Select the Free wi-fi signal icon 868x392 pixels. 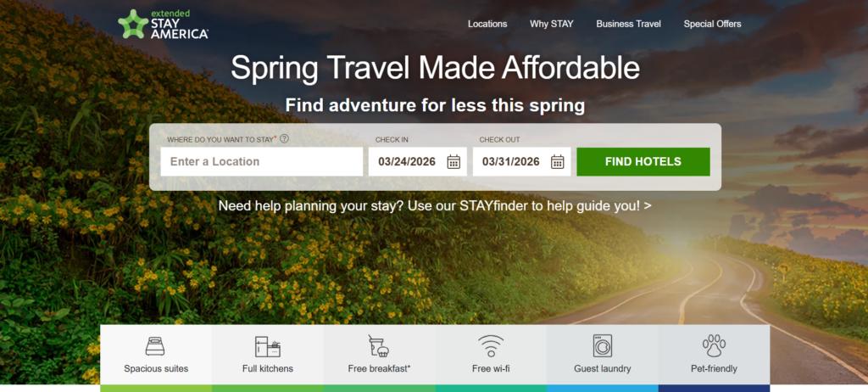pyautogui.click(x=491, y=346)
